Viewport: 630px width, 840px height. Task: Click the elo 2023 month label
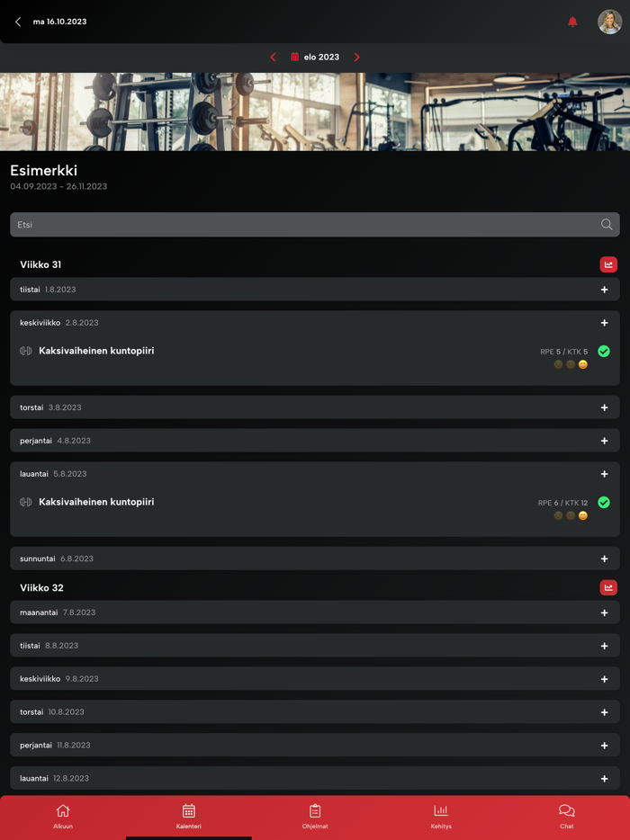click(x=321, y=58)
